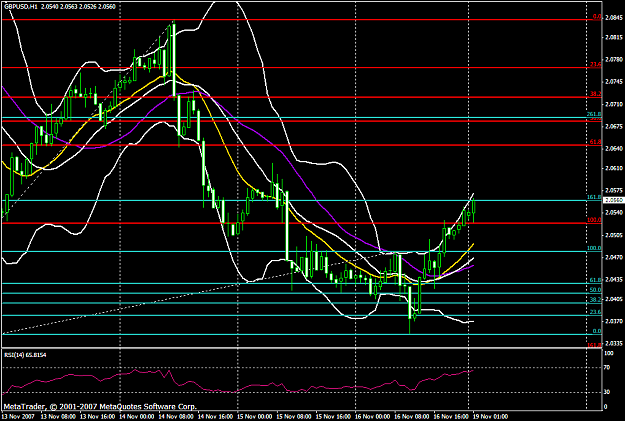Viewport: 625px width, 421px height.
Task: Select the red Fibonacci 23.6 level label
Action: (596, 65)
